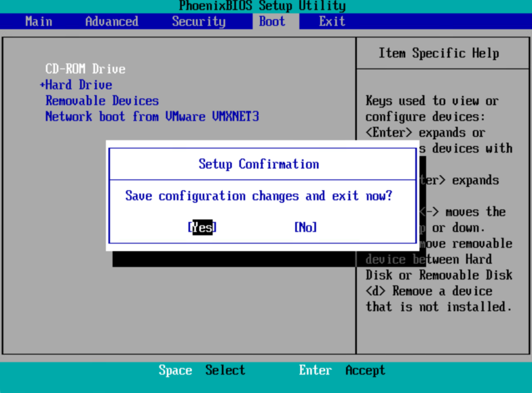Click the Setup Confirmation dialog title
The width and height of the screenshot is (532, 393).
coord(259,164)
